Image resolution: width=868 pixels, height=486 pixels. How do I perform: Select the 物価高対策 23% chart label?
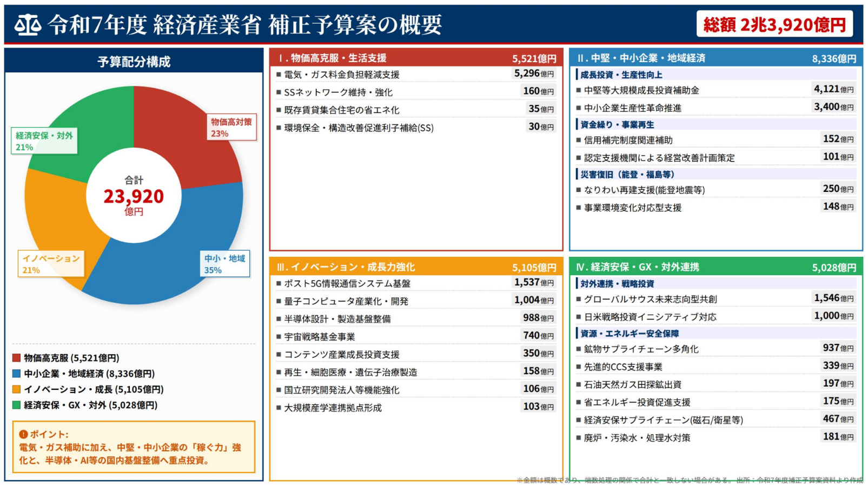(231, 127)
